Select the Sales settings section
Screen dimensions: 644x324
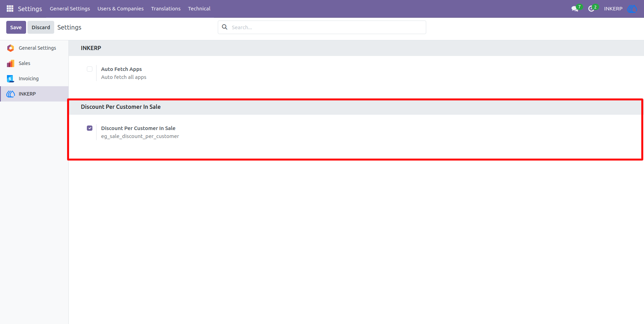[x=34, y=63]
